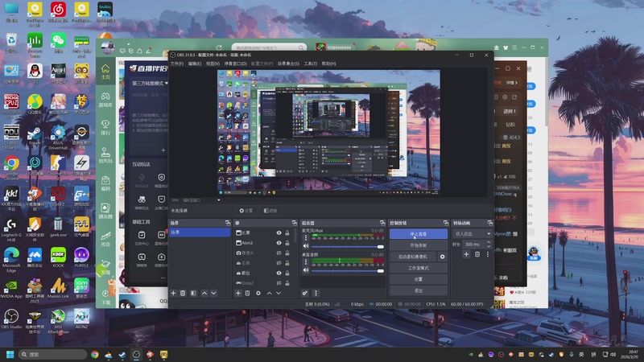The width and height of the screenshot is (644, 362).
Task: Click 开始录制 to start recording
Action: coord(418,245)
